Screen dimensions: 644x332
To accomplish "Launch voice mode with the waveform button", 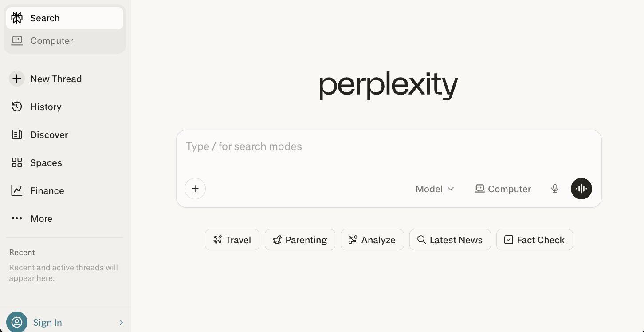I will [x=581, y=189].
